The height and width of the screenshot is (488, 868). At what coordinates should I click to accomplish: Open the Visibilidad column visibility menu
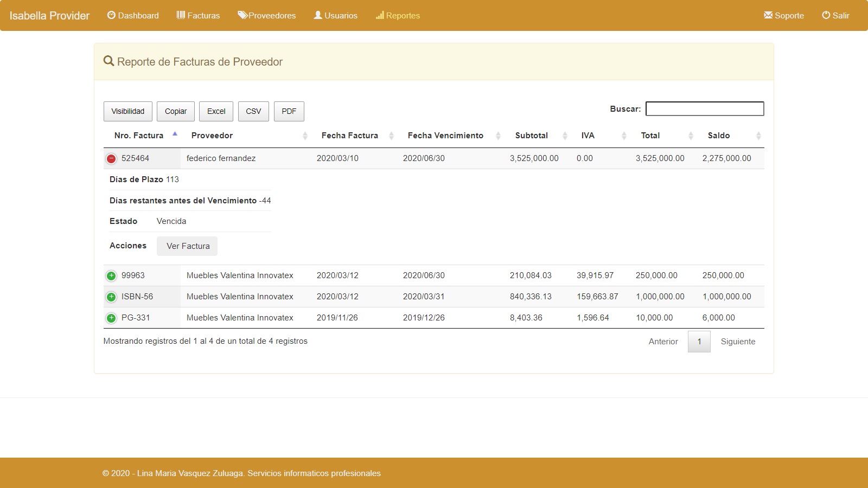pyautogui.click(x=128, y=111)
